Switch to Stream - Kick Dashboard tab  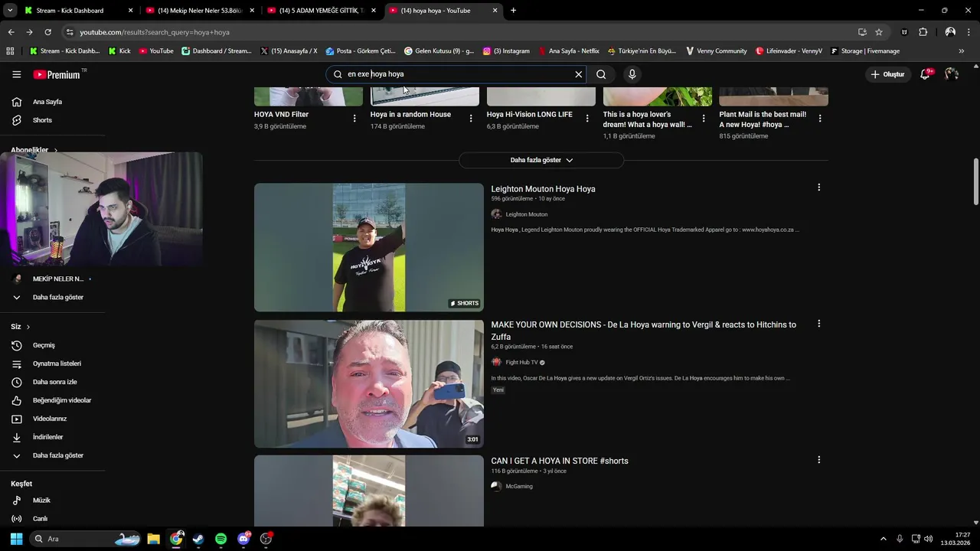click(78, 11)
